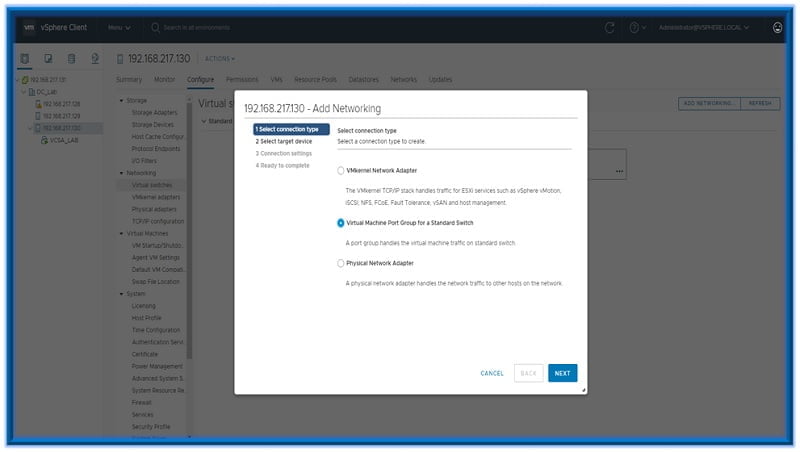
Task: Cancel the Add Networking wizard
Action: pos(492,373)
